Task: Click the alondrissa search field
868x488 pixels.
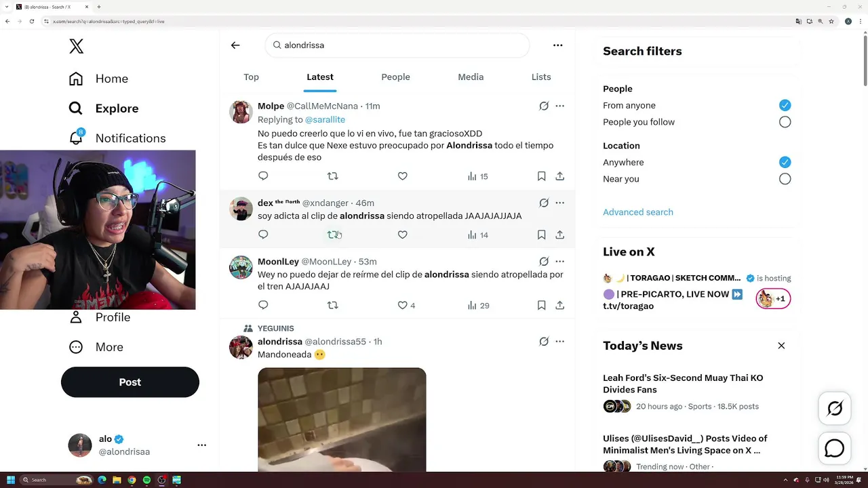Action: click(397, 45)
